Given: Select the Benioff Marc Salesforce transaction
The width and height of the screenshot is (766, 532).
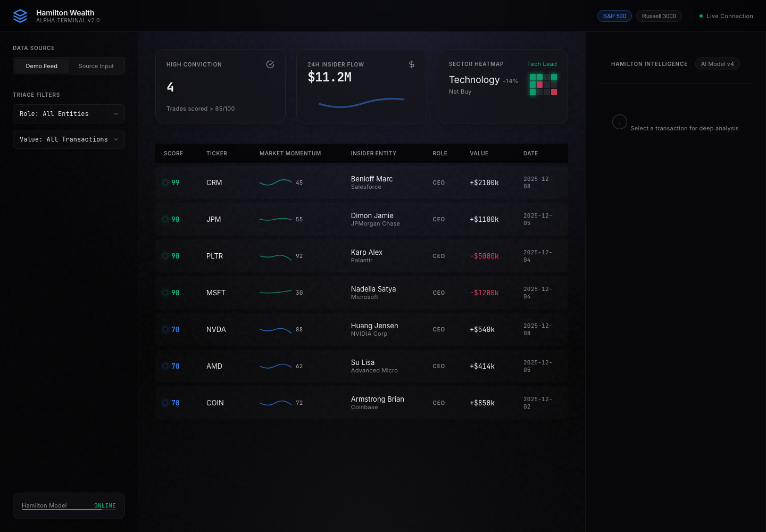Looking at the screenshot, I should point(362,182).
